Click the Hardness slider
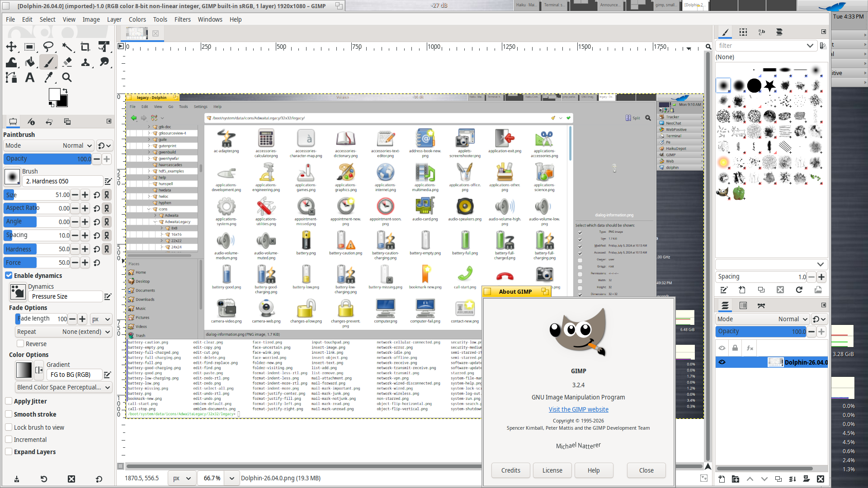868x488 pixels. pos(37,249)
